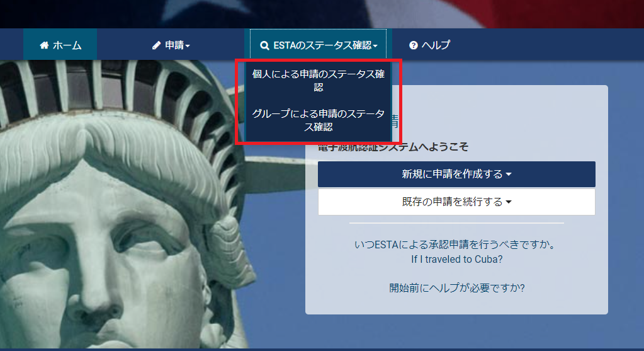The image size is (644, 351).
Task: Go to the ホーム navigation item
Action: tap(60, 44)
